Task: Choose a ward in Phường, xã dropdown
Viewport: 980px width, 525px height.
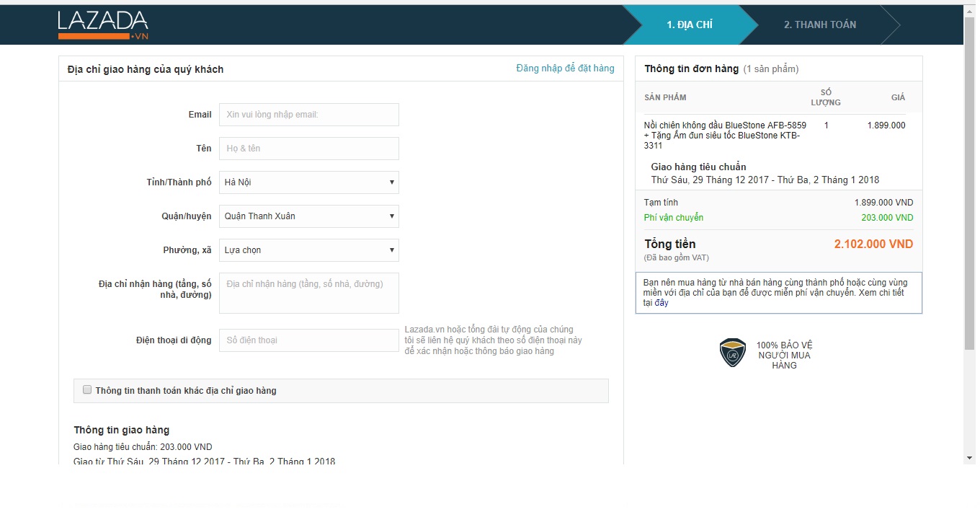Action: 308,250
